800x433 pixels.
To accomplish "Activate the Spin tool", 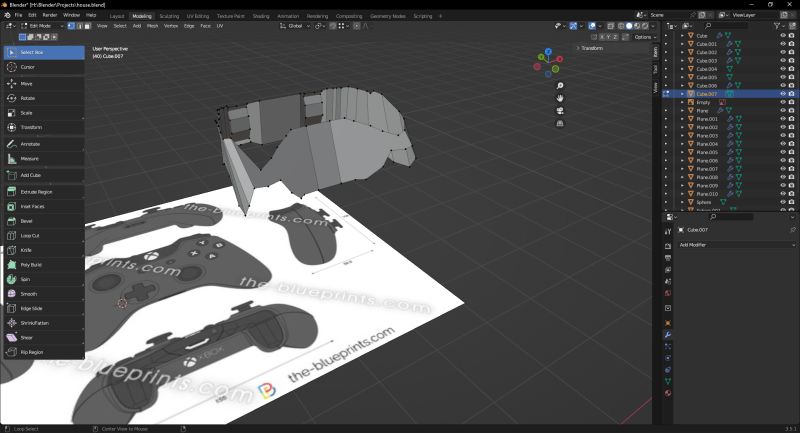I will [44, 279].
